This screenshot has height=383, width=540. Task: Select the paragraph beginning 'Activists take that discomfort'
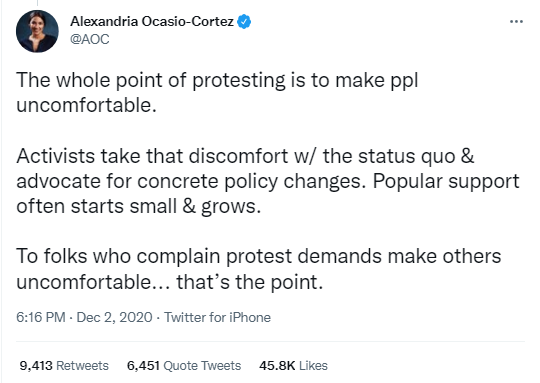point(268,181)
